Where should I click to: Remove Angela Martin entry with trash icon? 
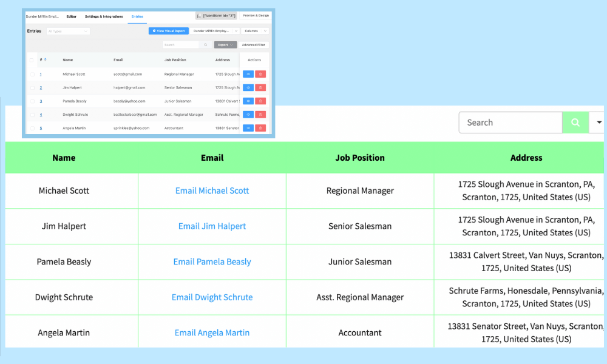point(260,128)
